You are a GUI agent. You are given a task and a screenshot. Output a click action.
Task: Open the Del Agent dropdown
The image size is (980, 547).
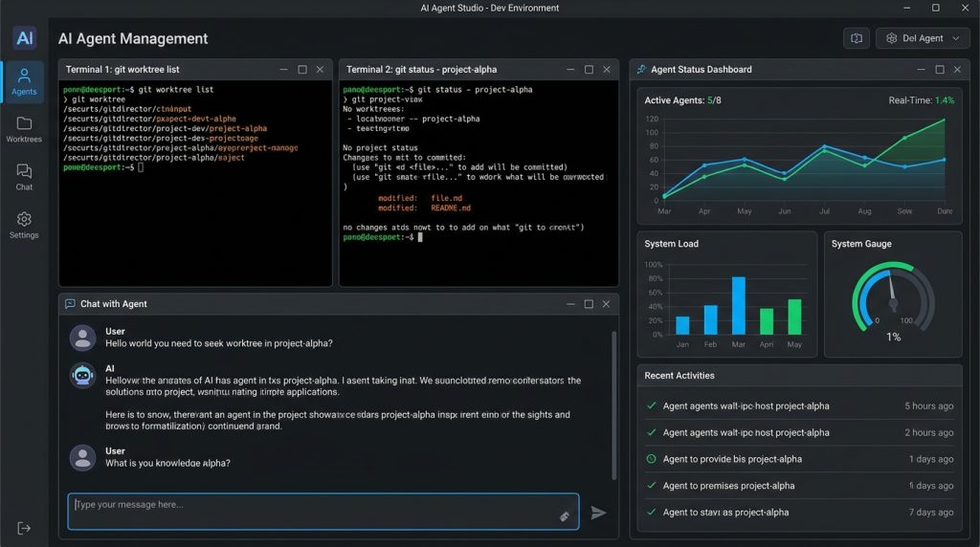tap(923, 38)
